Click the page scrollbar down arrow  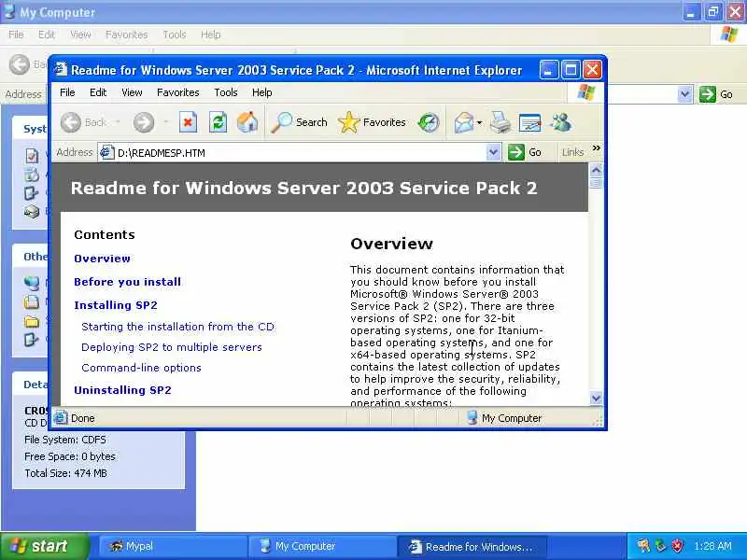(596, 399)
